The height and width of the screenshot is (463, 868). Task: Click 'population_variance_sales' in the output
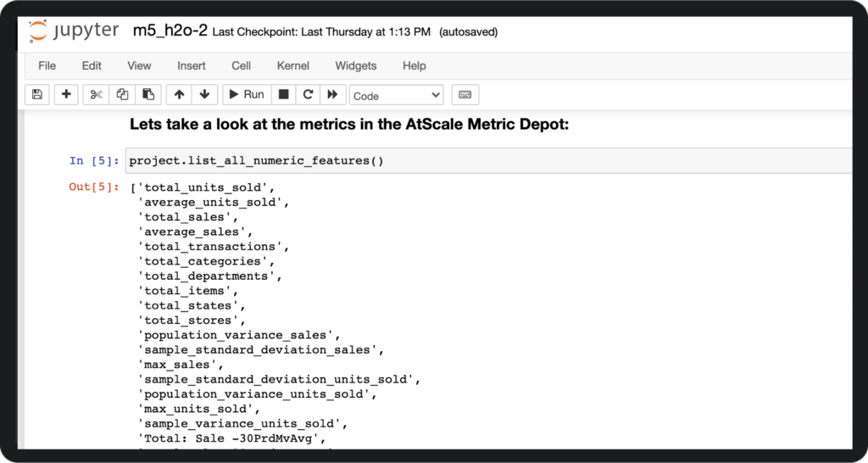click(236, 335)
